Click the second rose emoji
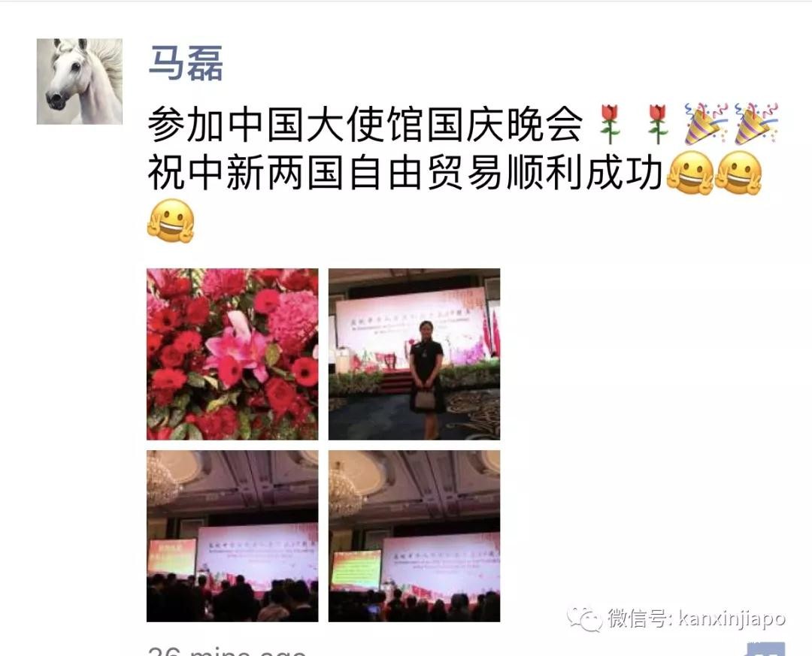 [x=658, y=124]
